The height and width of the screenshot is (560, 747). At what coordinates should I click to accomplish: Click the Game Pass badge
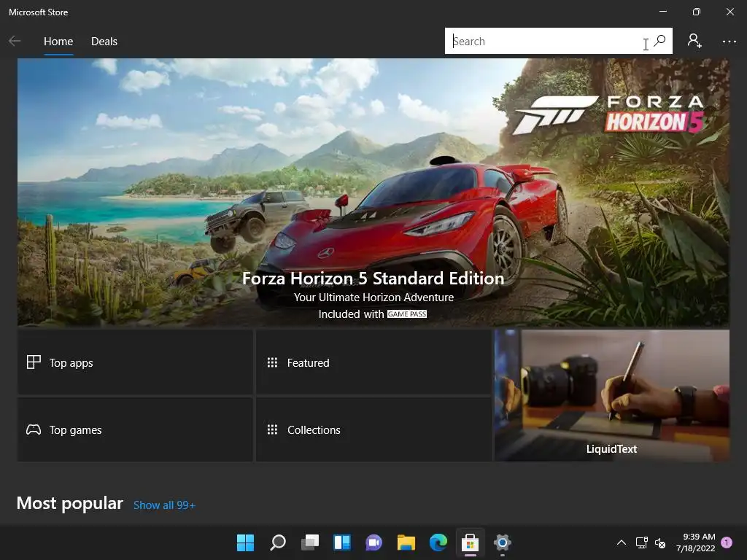407,314
